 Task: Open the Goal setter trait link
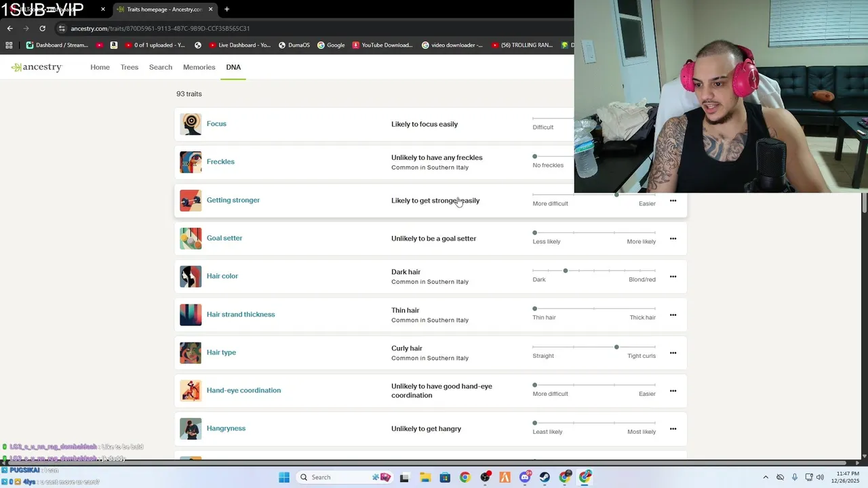[x=224, y=238]
